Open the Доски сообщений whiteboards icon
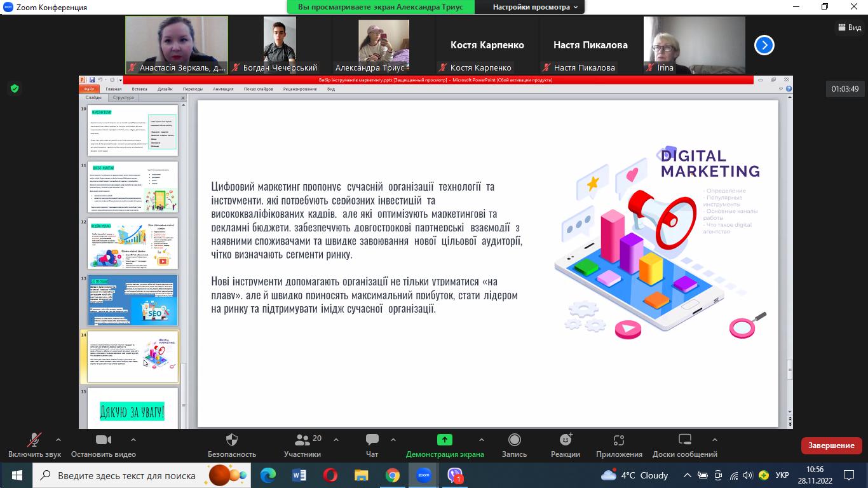Screen dimensions: 868x488 (x=684, y=440)
